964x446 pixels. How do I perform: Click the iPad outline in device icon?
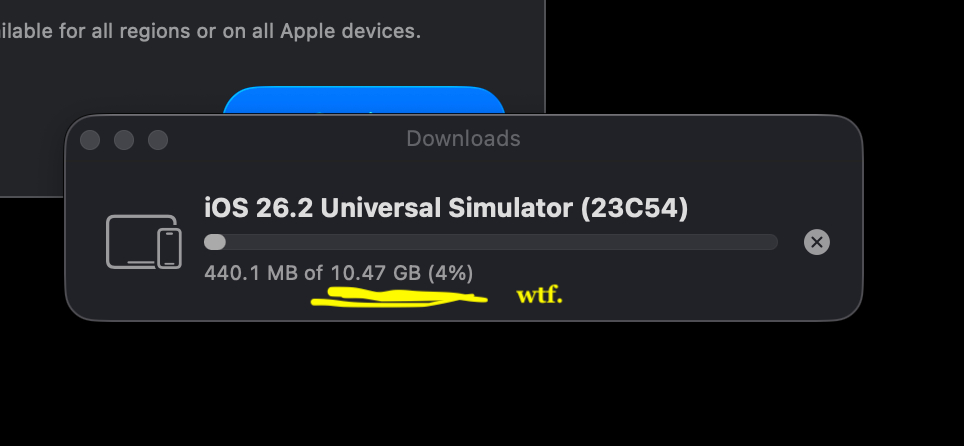(x=131, y=241)
